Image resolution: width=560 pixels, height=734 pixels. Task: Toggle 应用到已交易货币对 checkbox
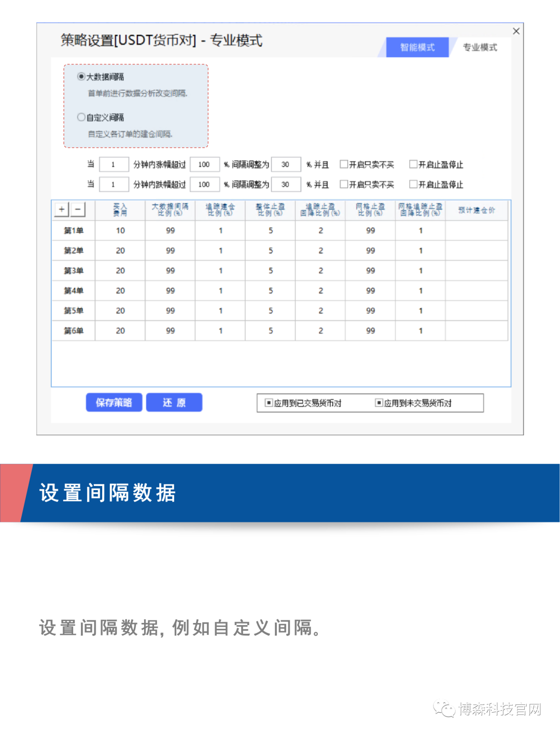[x=269, y=403]
